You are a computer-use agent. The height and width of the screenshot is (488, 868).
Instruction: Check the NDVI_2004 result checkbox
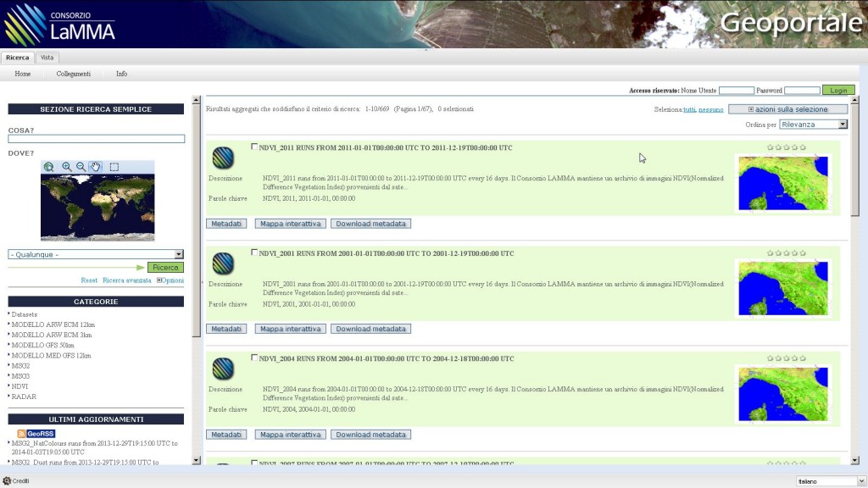[254, 358]
